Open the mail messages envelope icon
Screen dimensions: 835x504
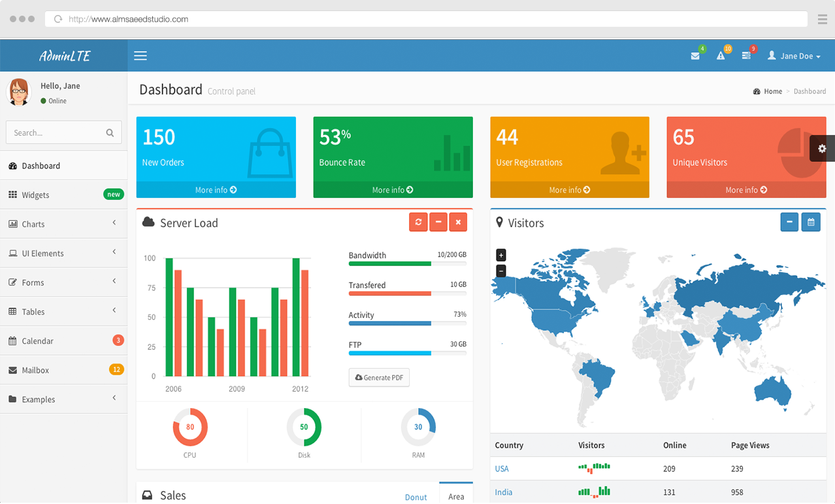tap(695, 56)
